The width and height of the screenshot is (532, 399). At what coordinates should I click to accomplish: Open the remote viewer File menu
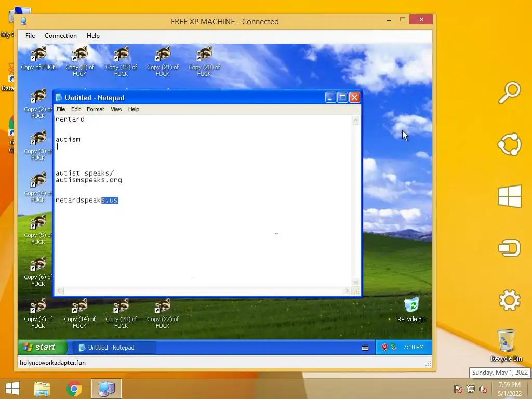pyautogui.click(x=30, y=36)
